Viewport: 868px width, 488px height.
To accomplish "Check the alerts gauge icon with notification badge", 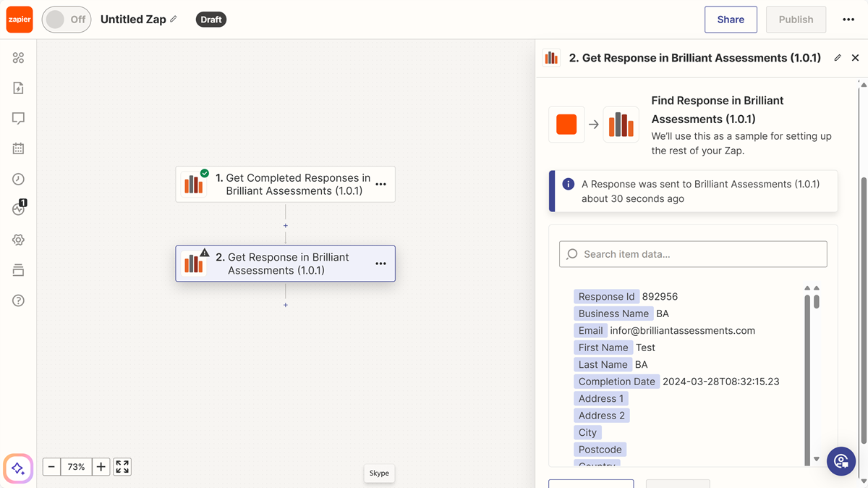I will pos(18,209).
